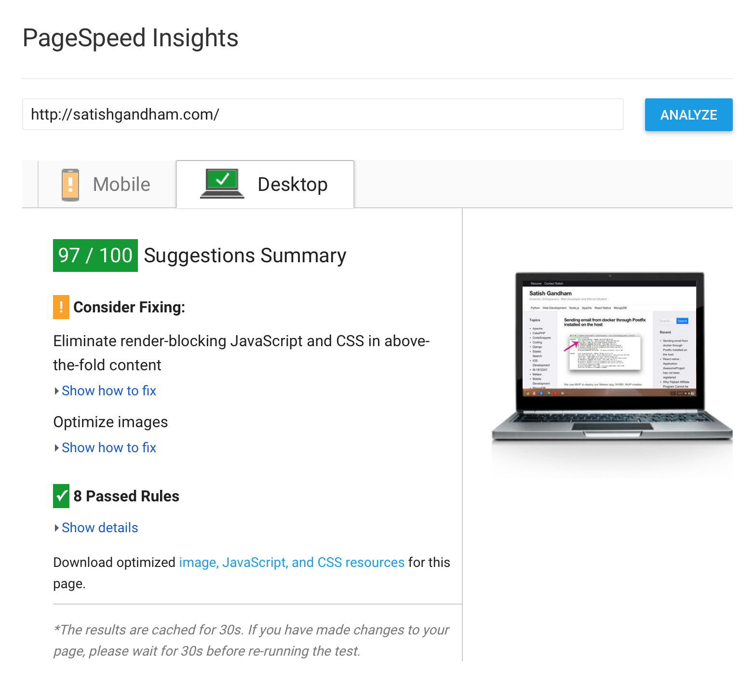
Task: Click the Optimize images text
Action: [x=110, y=422]
